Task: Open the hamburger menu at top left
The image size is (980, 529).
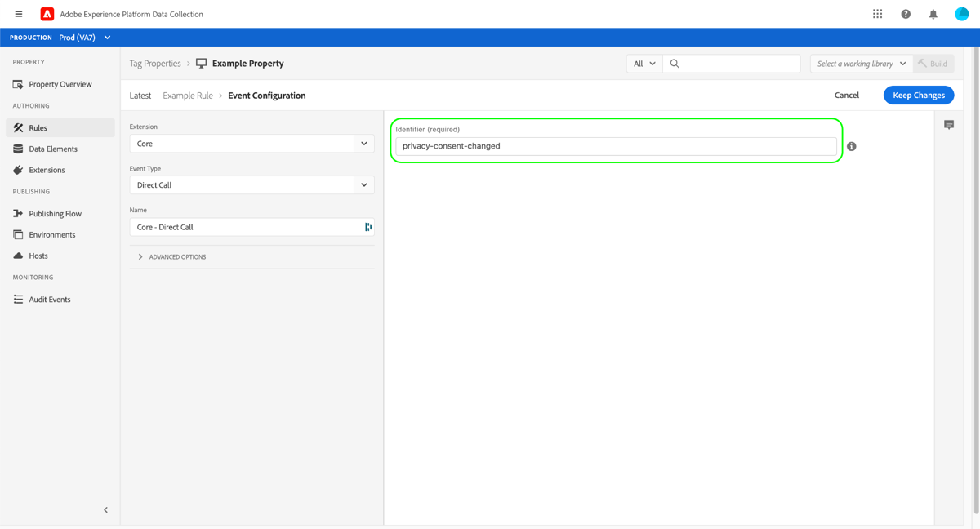Action: (18, 13)
